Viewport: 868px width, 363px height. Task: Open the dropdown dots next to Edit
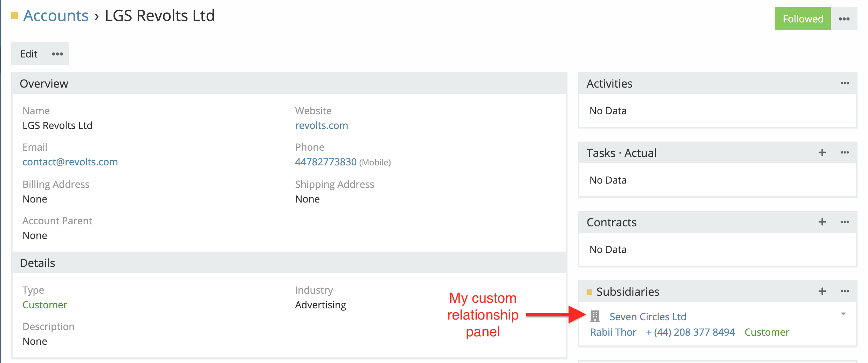tap(57, 54)
